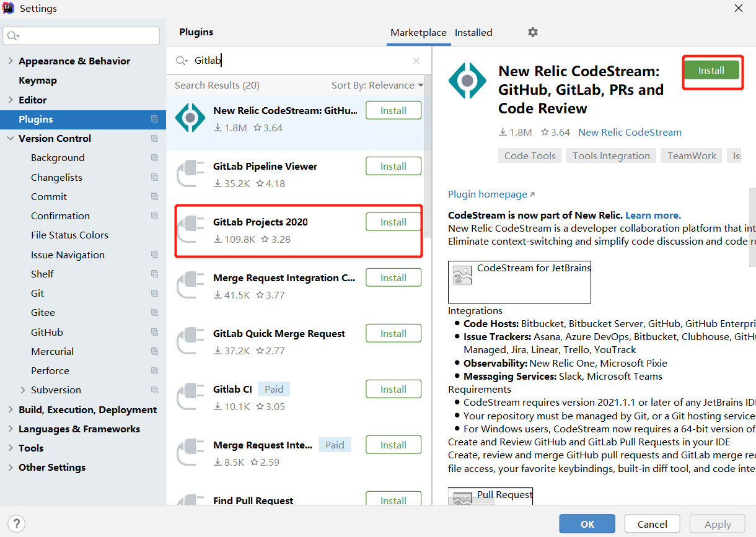756x537 pixels.
Task: Expand Build, Execution, Deployment node
Action: pyautogui.click(x=10, y=409)
